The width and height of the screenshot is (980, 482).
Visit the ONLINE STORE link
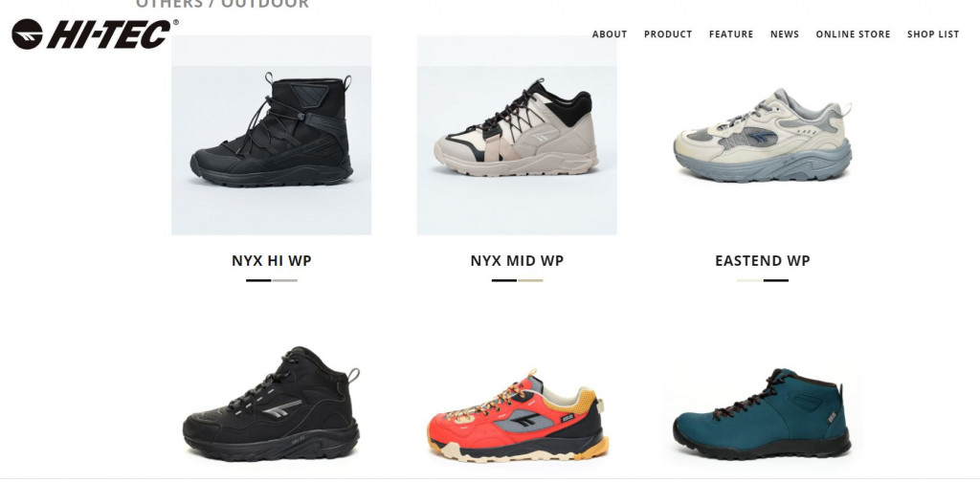853,34
